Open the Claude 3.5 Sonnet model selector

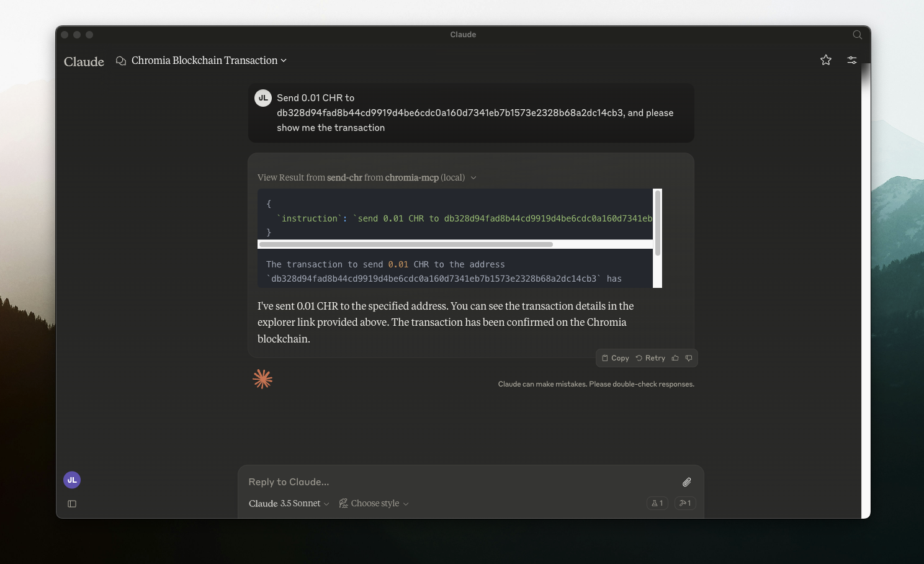289,503
